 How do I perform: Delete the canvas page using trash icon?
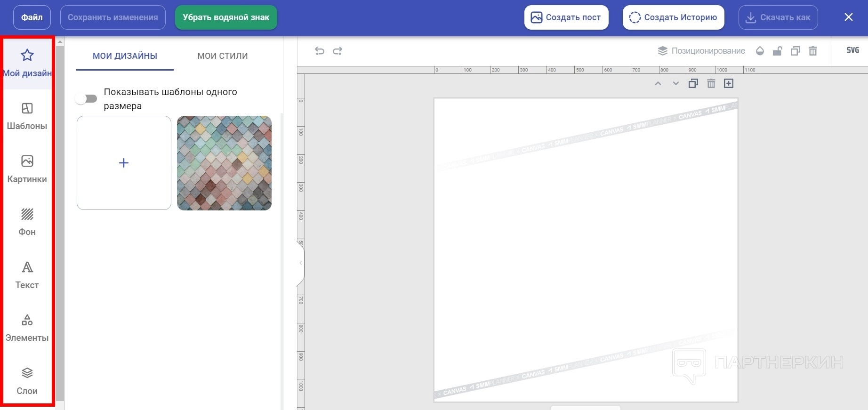pos(711,83)
